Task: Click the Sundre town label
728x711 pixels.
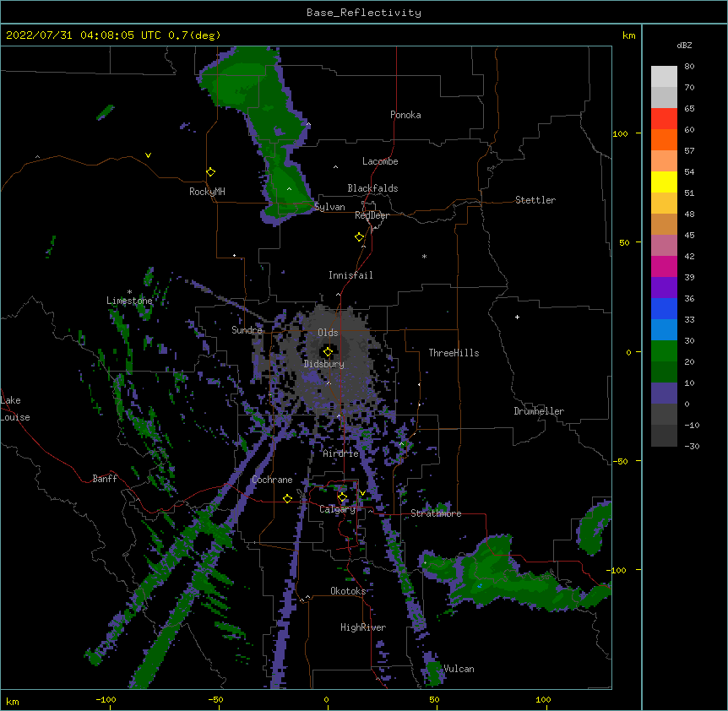Action: coord(247,330)
